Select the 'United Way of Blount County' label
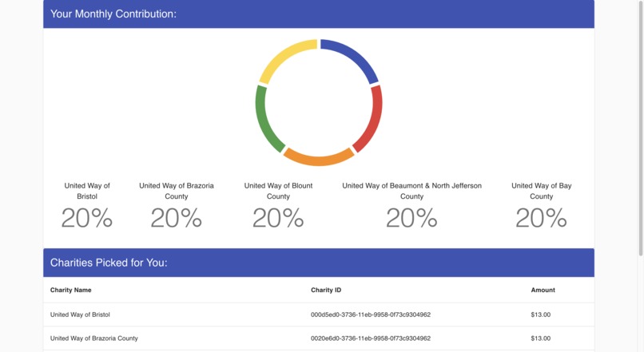Image resolution: width=644 pixels, height=352 pixels. pyautogui.click(x=278, y=191)
